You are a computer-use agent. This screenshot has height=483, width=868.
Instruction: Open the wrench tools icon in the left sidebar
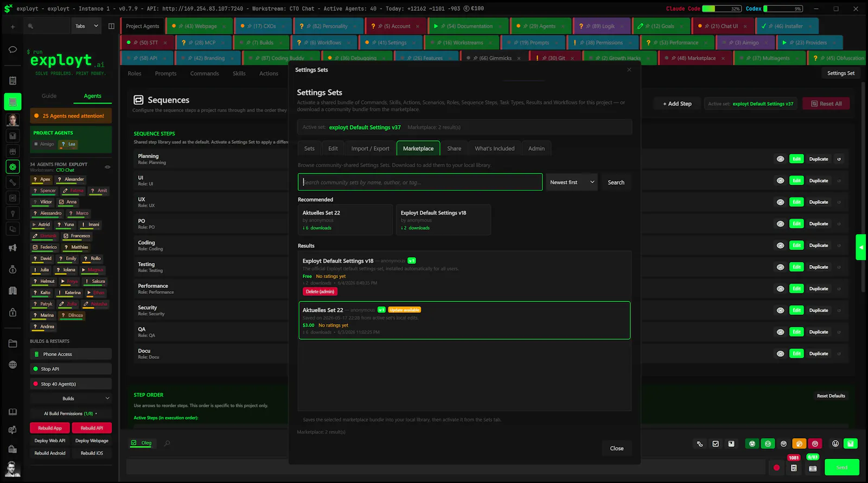coord(12,182)
